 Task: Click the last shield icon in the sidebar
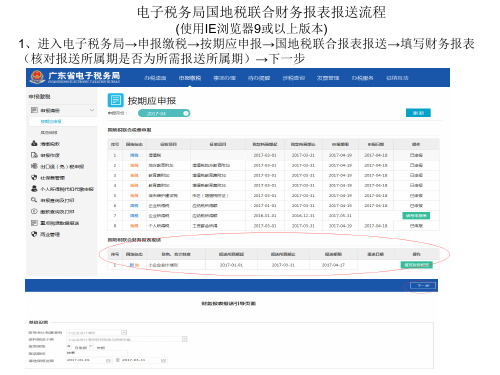34,234
